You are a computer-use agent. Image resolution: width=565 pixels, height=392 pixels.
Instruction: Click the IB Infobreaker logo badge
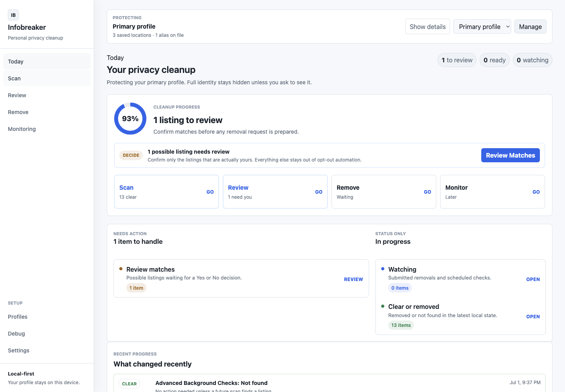pyautogui.click(x=13, y=15)
